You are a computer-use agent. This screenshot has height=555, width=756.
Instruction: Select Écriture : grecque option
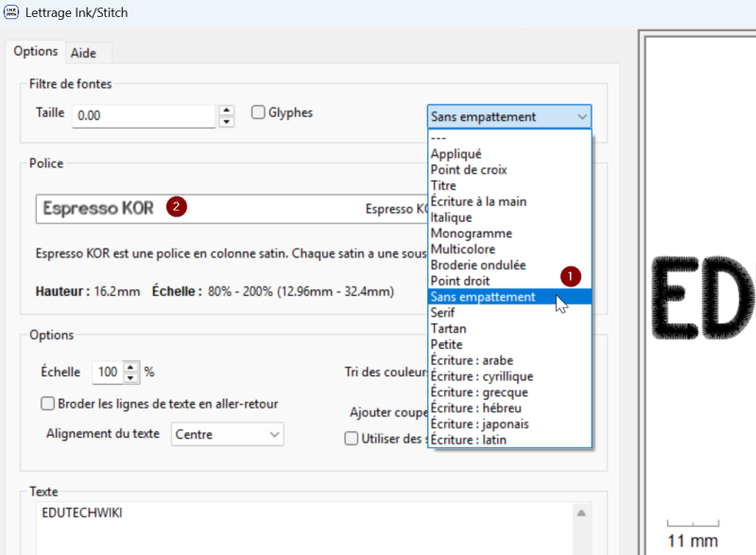tap(509, 392)
